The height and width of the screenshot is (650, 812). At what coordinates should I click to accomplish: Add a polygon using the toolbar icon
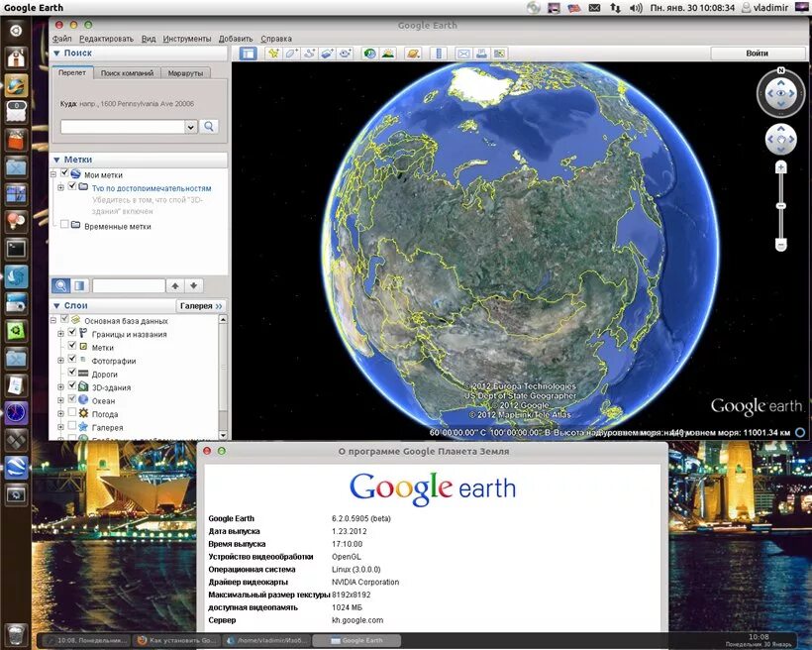[291, 53]
